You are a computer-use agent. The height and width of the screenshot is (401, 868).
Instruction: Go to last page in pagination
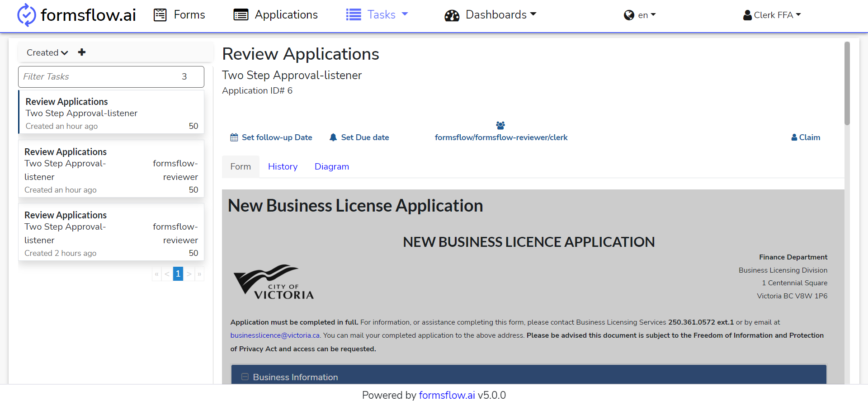[199, 274]
